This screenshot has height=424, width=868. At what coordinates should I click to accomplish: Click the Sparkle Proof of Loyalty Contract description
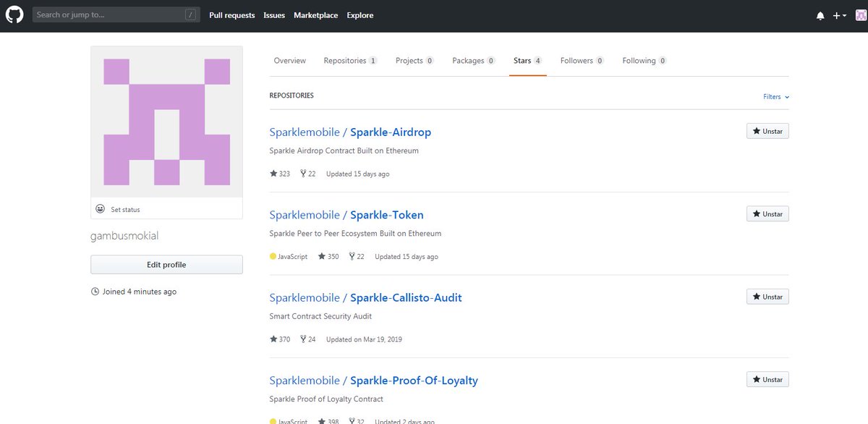[326, 399]
